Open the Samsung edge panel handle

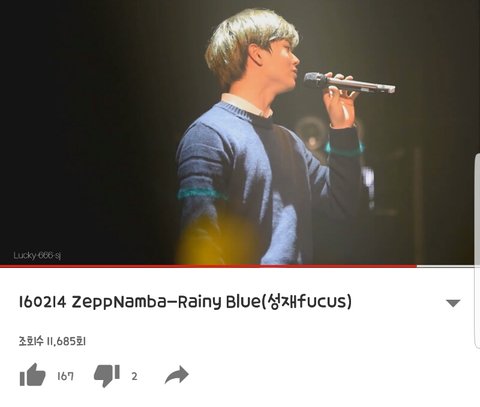(477, 251)
